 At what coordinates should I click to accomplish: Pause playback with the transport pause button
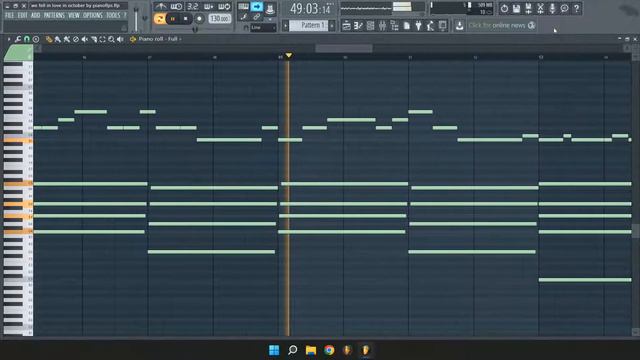click(x=173, y=19)
